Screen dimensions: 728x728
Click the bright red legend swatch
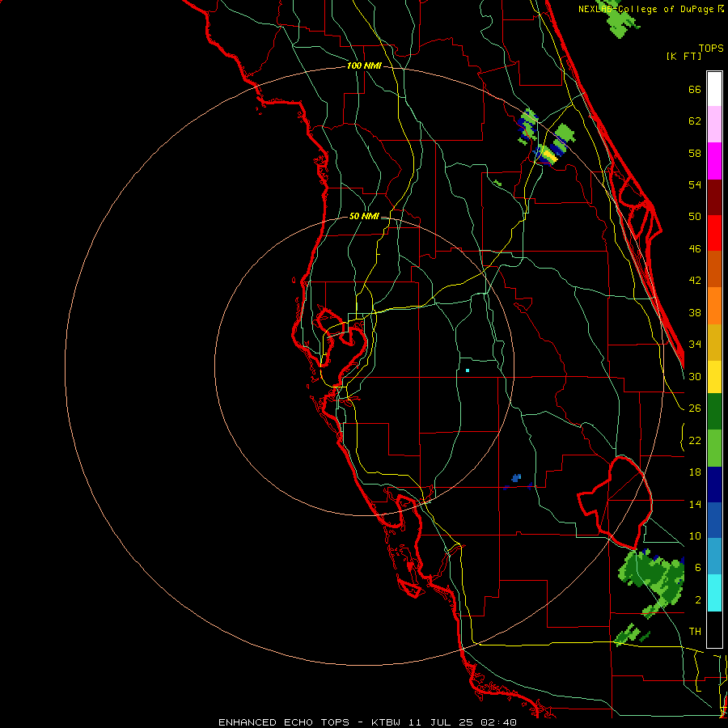coord(714,233)
